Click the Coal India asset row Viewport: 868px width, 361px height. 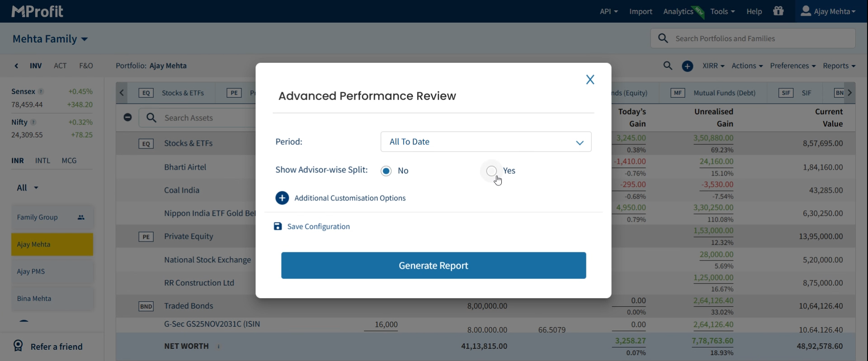pos(182,190)
